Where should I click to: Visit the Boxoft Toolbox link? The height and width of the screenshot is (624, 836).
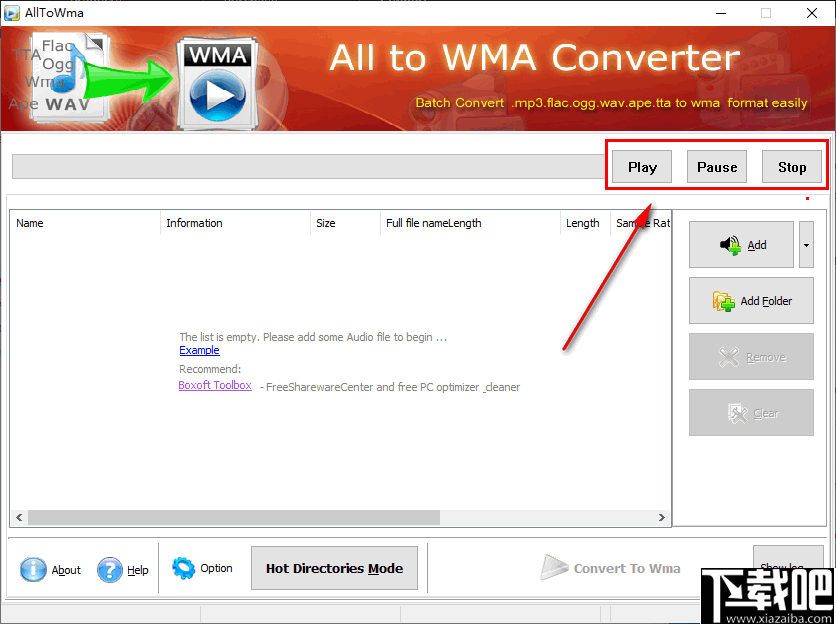point(215,385)
